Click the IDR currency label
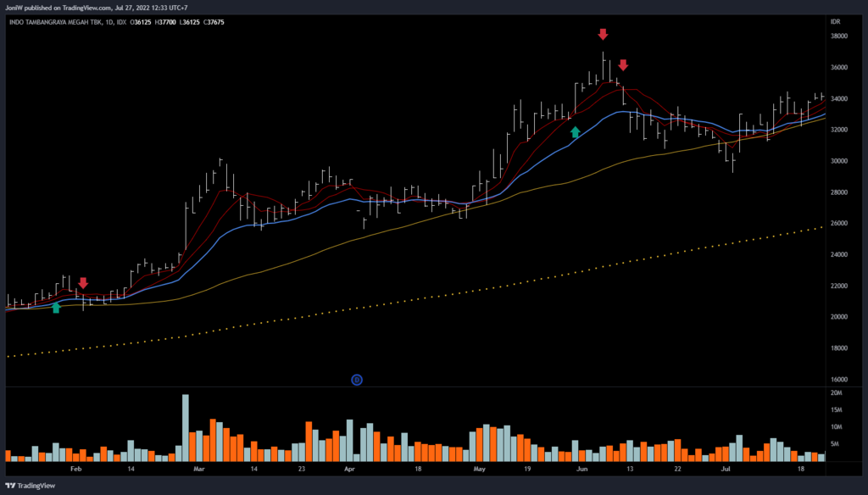This screenshot has width=868, height=495. (836, 20)
